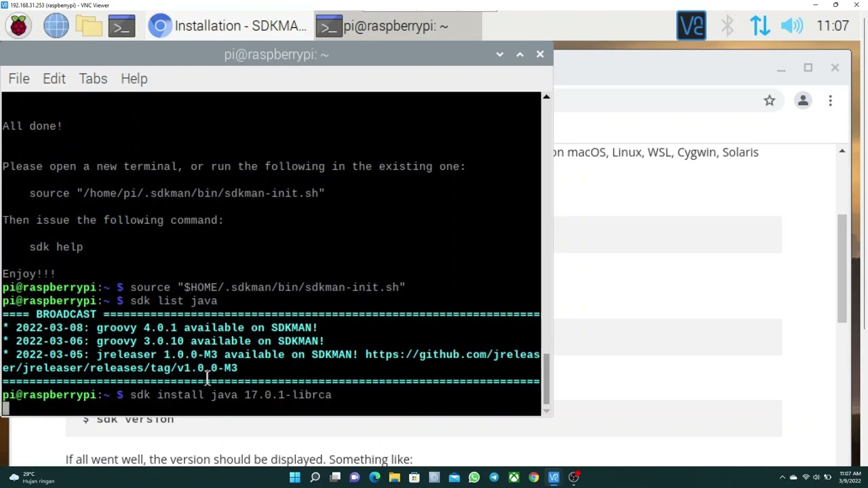Click the 'sdk install java 17.0.1-librca' command line
The image size is (868, 488).
(231, 394)
